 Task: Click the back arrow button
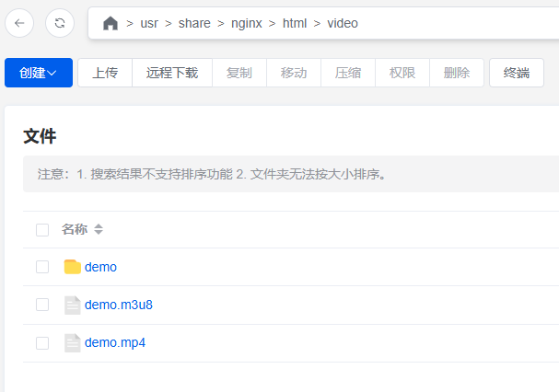(x=19, y=23)
